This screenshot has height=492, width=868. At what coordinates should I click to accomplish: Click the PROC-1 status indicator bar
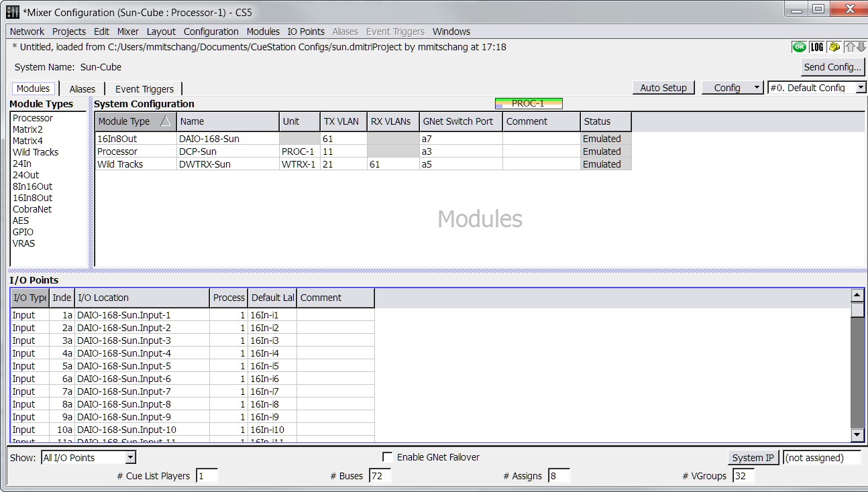click(x=529, y=103)
